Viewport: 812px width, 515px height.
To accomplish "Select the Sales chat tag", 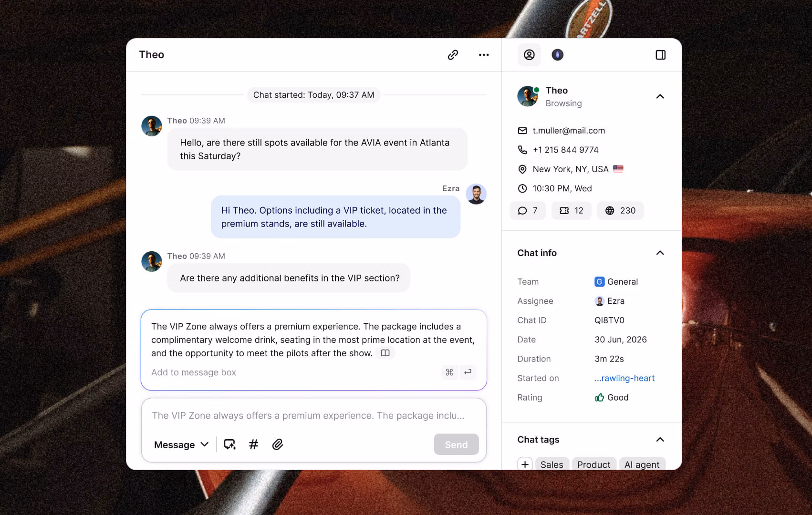I will tap(552, 464).
